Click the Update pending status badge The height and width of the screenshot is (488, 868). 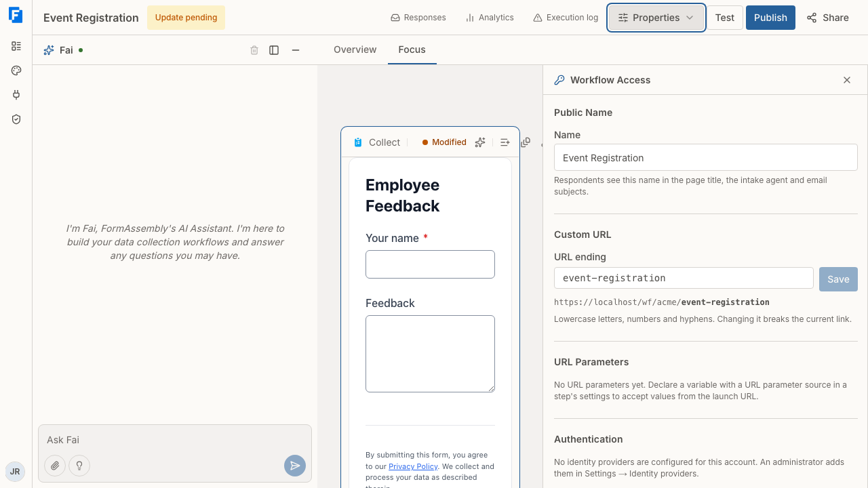pos(186,18)
